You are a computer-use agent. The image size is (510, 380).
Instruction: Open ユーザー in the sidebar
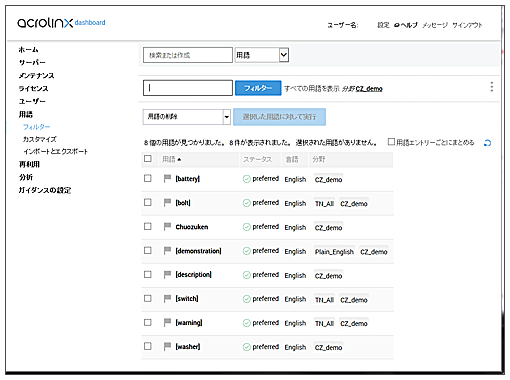point(32,101)
